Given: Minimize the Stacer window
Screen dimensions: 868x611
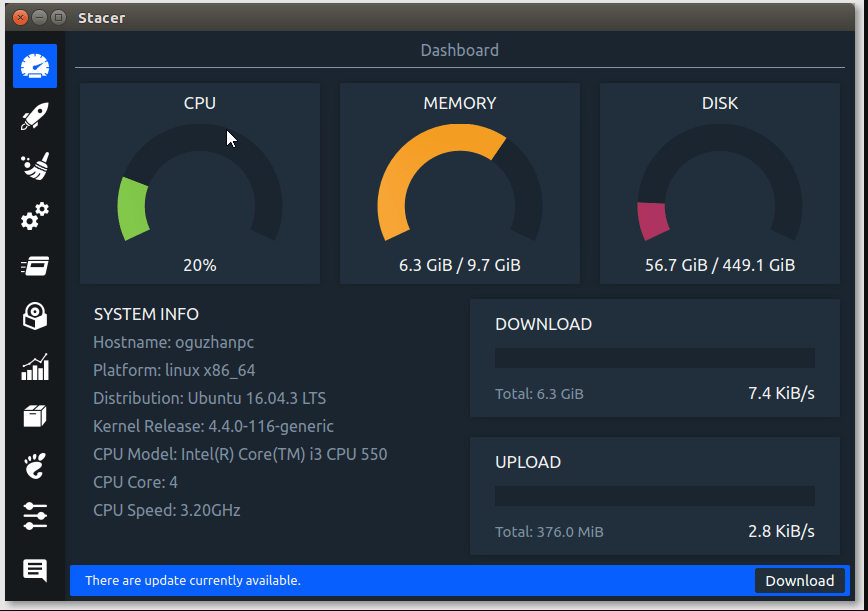Looking at the screenshot, I should pos(39,18).
